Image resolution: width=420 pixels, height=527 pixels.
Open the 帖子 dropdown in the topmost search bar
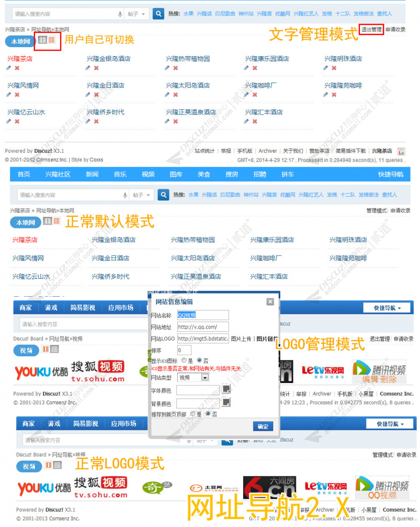[x=137, y=14]
